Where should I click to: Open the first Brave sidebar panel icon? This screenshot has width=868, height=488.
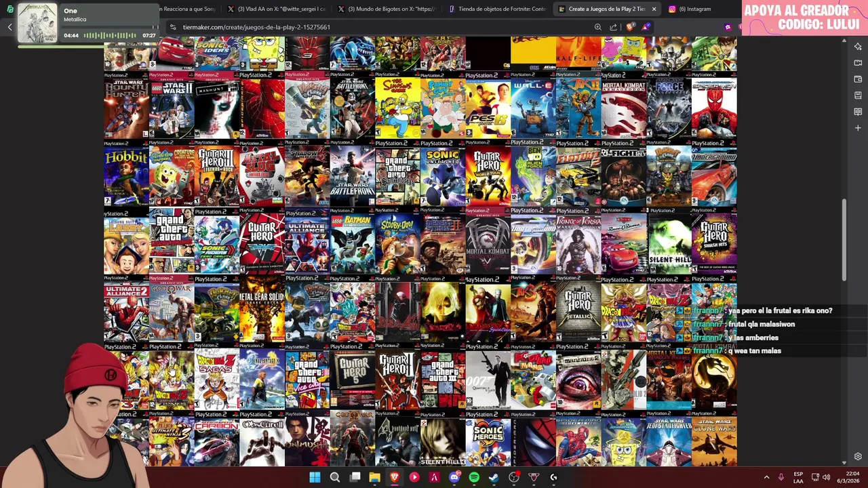(x=858, y=47)
